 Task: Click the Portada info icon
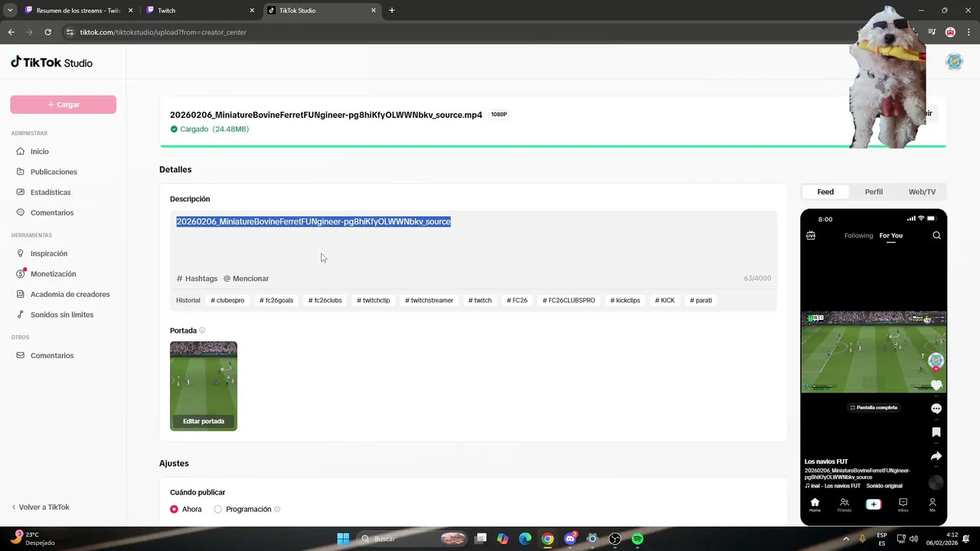click(202, 331)
